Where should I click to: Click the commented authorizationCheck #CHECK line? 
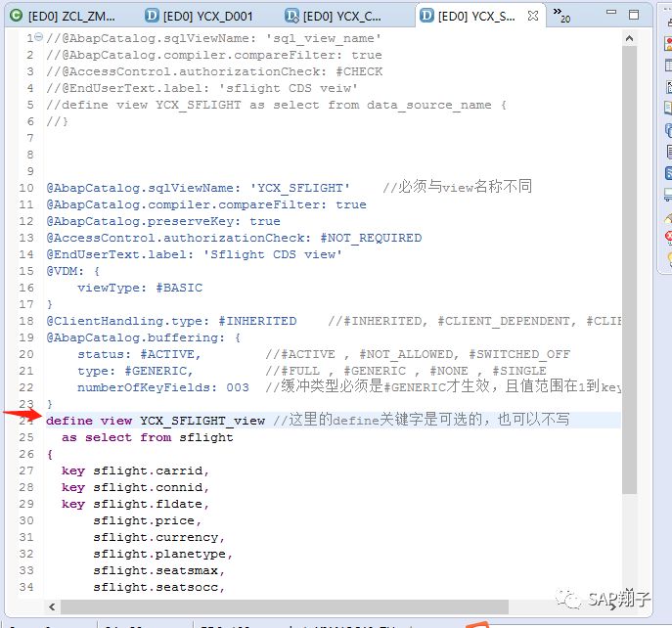pyautogui.click(x=214, y=71)
